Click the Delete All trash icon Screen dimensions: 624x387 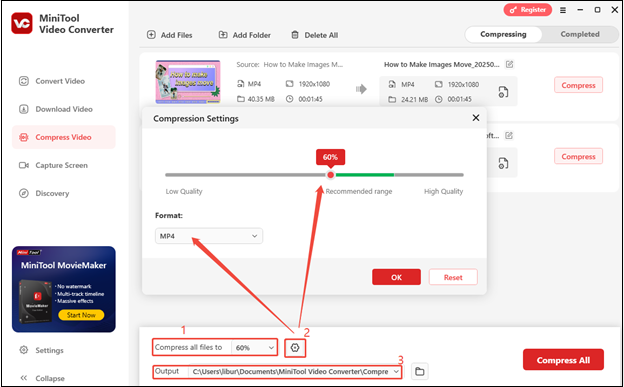pos(295,35)
